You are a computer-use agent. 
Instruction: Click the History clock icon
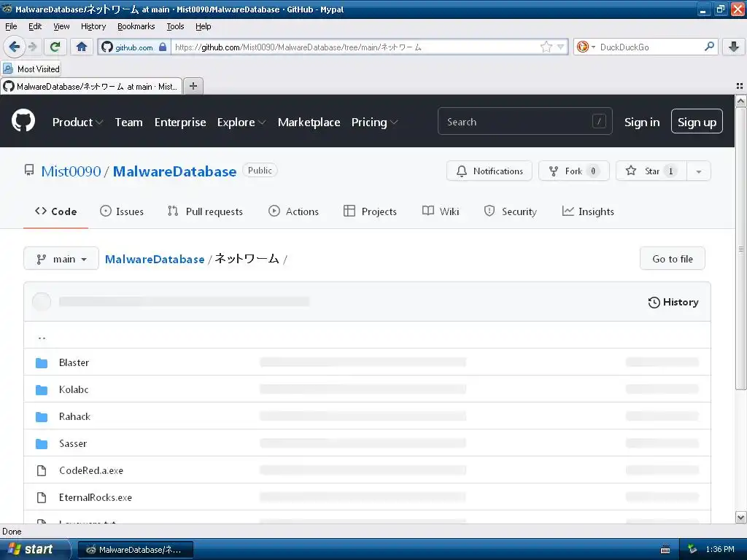coord(654,303)
